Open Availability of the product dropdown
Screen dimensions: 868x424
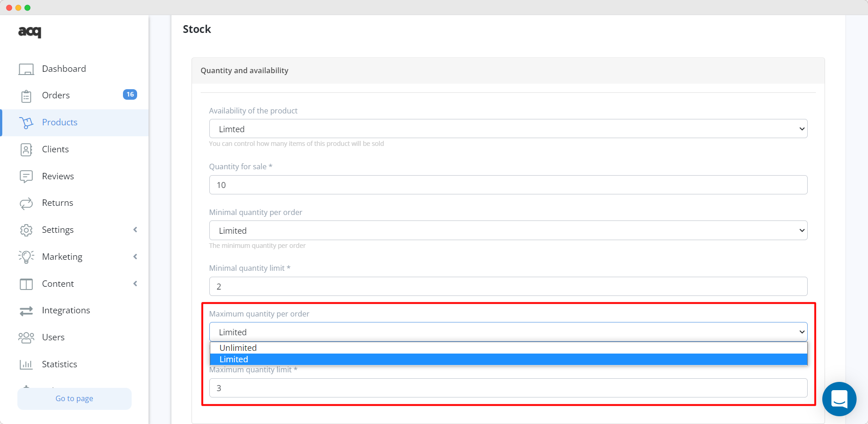508,129
